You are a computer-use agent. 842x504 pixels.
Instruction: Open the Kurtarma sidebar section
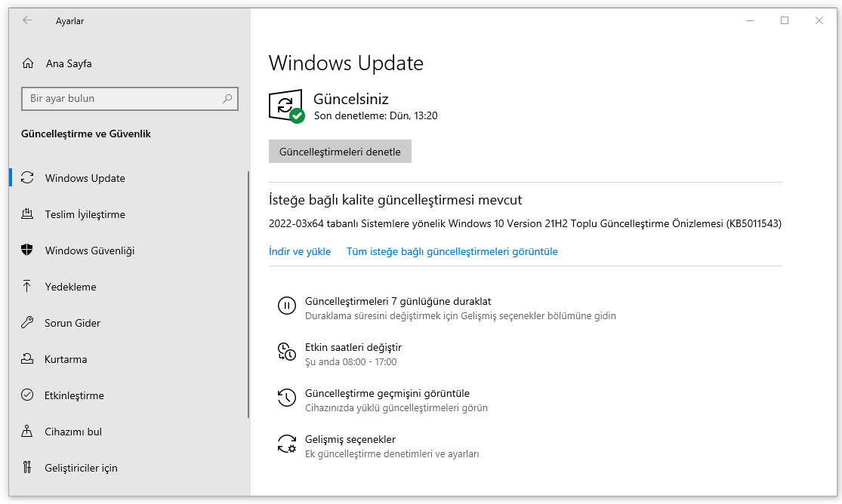(x=66, y=359)
